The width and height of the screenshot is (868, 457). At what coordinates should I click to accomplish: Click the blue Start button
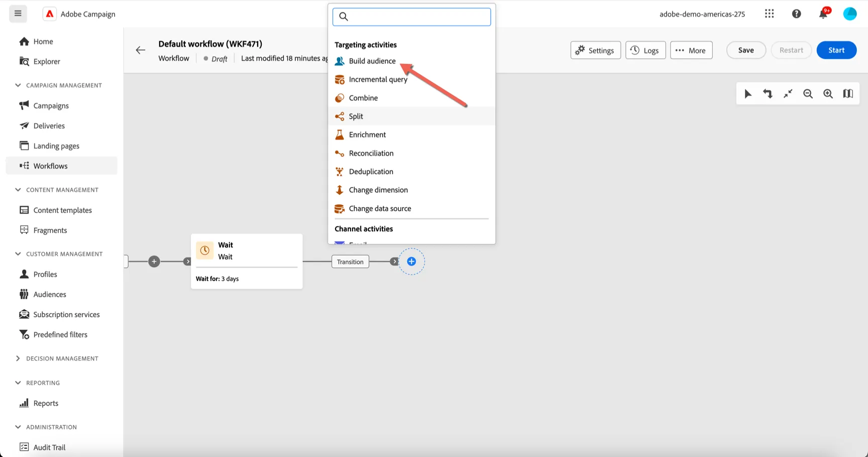836,50
